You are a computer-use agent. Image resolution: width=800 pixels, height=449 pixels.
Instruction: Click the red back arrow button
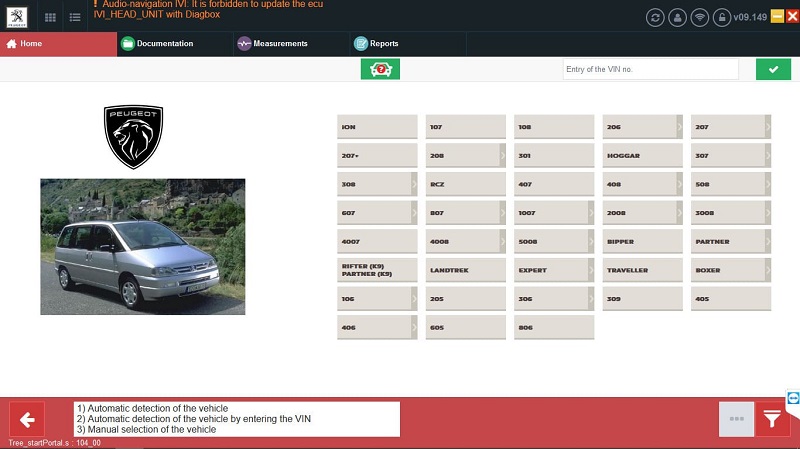pyautogui.click(x=27, y=419)
